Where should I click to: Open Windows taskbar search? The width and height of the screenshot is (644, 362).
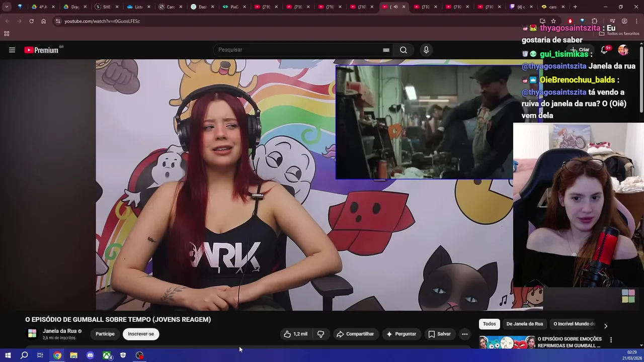click(x=24, y=355)
